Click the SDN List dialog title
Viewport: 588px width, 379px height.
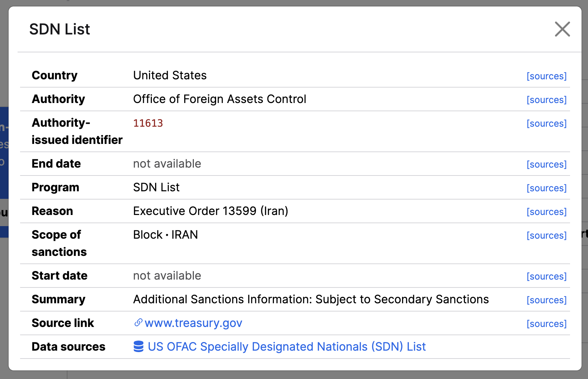tap(60, 29)
